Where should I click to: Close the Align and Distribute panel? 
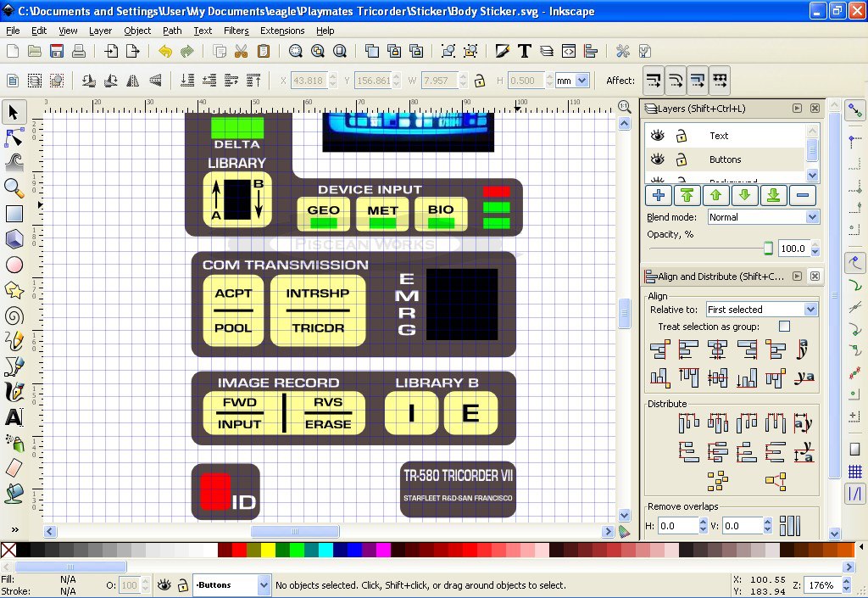pos(815,276)
